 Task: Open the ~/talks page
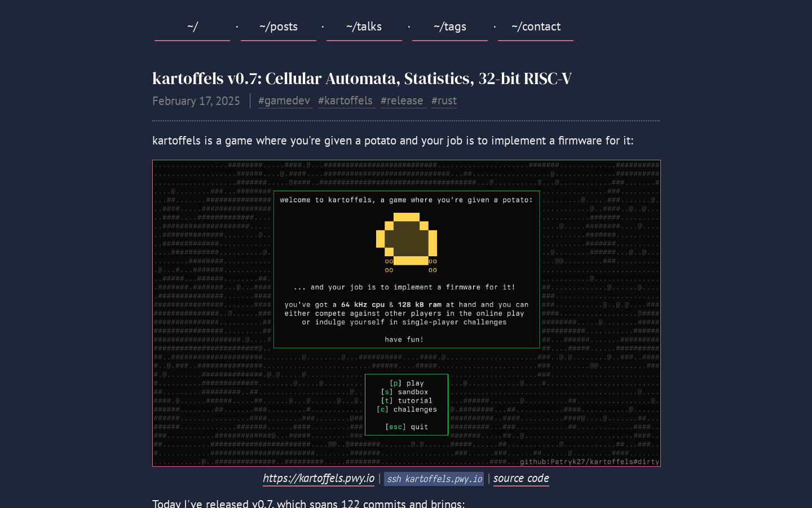click(364, 27)
